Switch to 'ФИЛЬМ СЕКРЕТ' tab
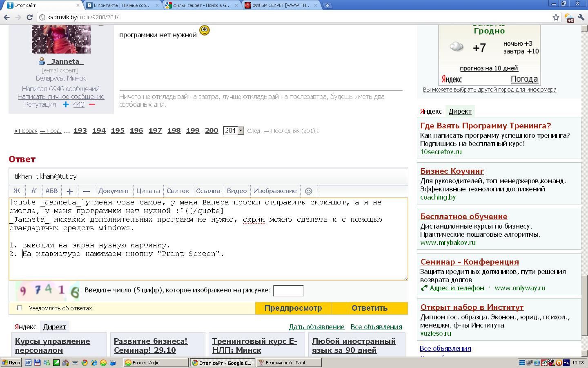This screenshot has width=588, height=368. pyautogui.click(x=281, y=5)
